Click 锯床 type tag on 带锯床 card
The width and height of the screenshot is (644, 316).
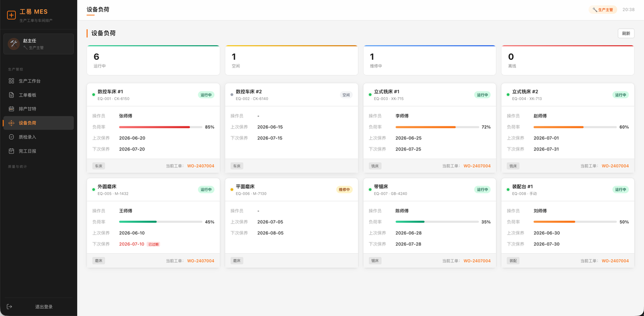click(x=375, y=261)
